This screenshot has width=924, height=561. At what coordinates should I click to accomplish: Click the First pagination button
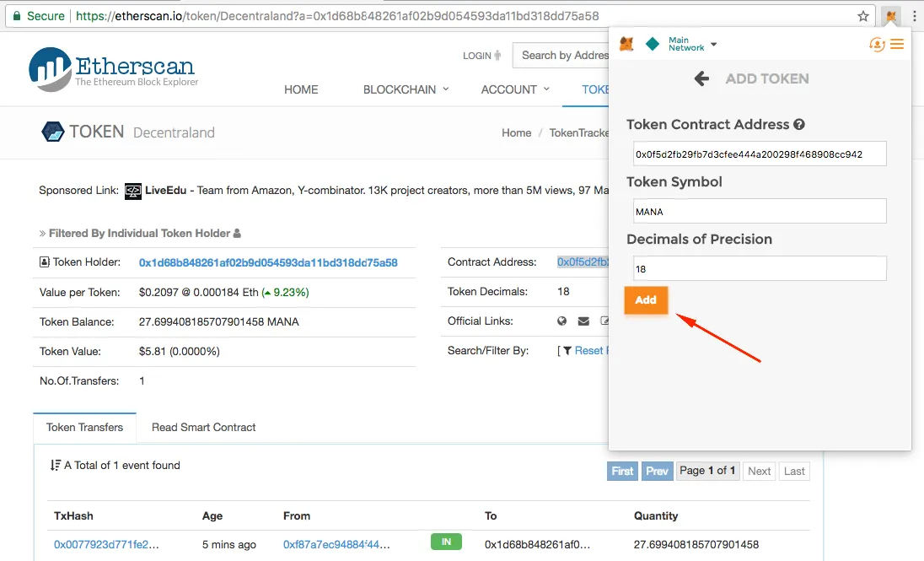click(622, 471)
